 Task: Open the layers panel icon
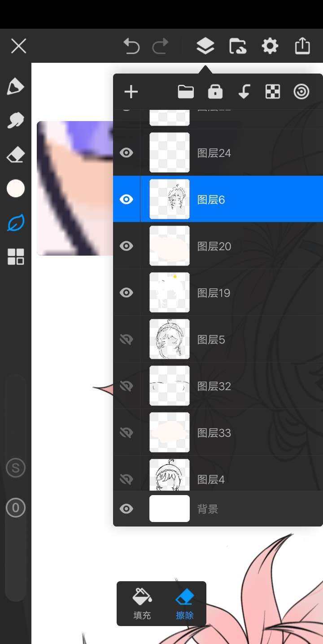205,46
